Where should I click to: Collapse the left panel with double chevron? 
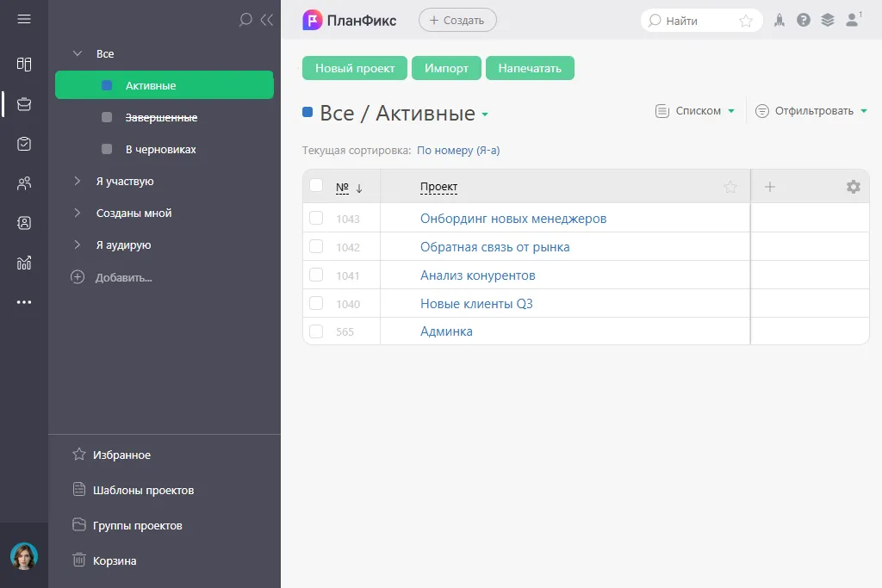(266, 20)
